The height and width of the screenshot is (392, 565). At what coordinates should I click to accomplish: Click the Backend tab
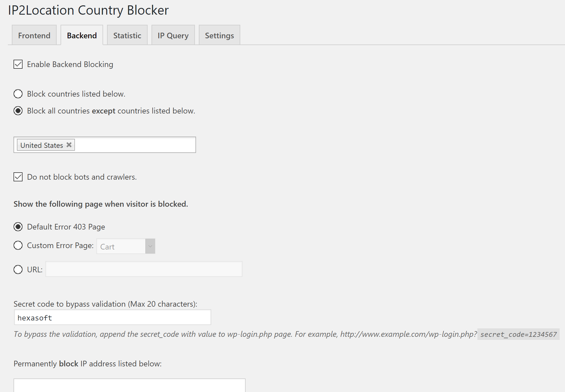pos(82,35)
